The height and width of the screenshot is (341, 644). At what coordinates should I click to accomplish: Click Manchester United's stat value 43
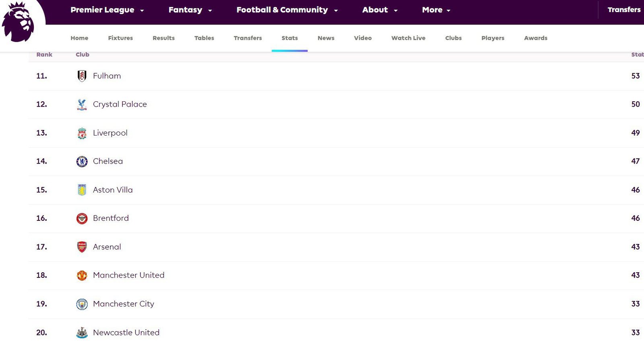[x=635, y=275]
